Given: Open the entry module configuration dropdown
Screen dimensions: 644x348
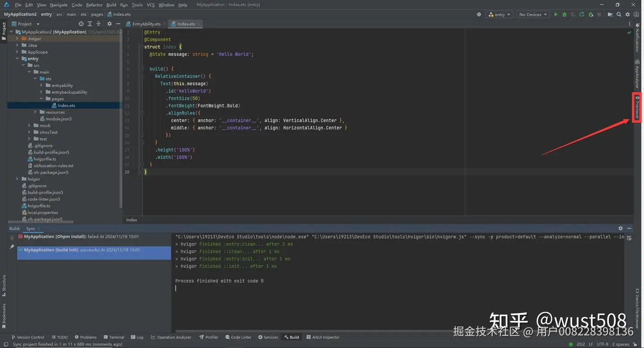Looking at the screenshot, I should point(499,14).
